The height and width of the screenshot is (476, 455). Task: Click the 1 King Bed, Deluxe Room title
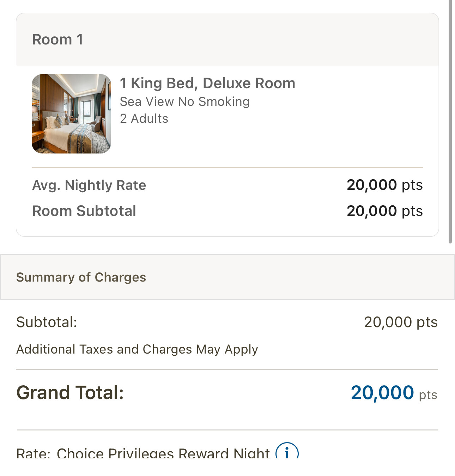[207, 83]
